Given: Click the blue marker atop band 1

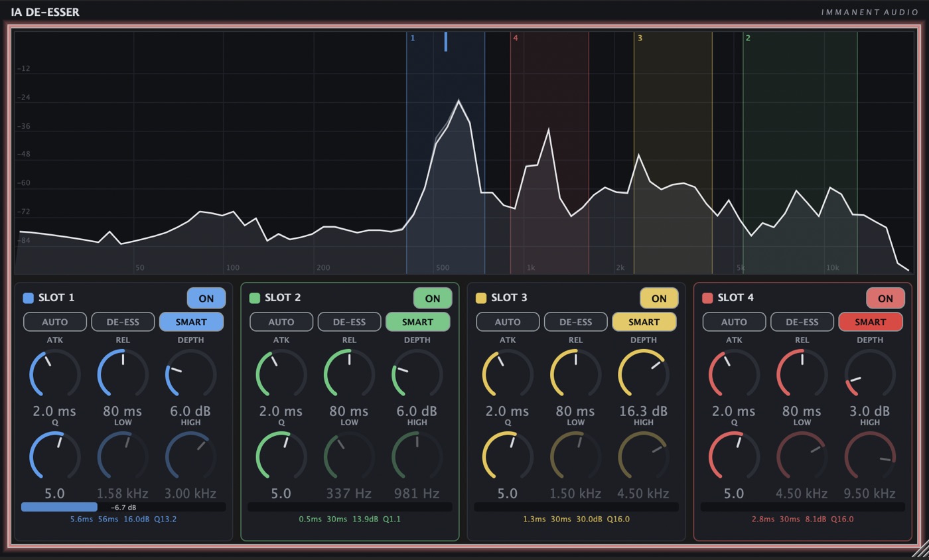Looking at the screenshot, I should [446, 41].
